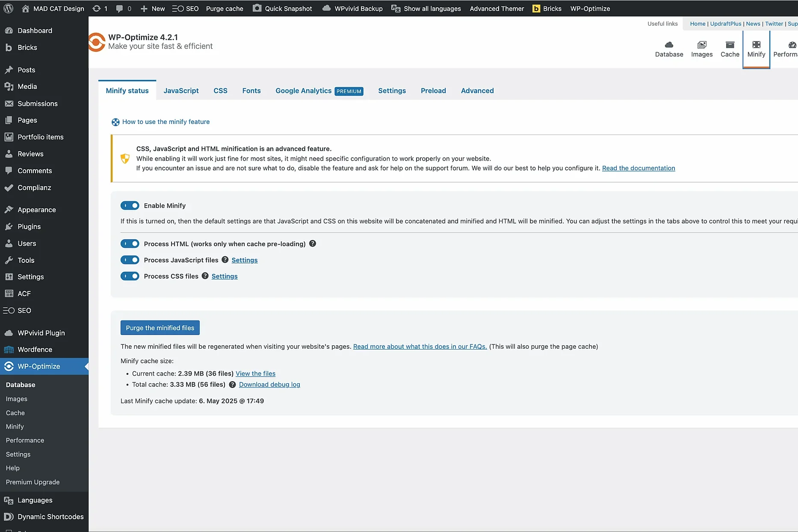
Task: Open the SEO item in admin bar
Action: click(185, 9)
